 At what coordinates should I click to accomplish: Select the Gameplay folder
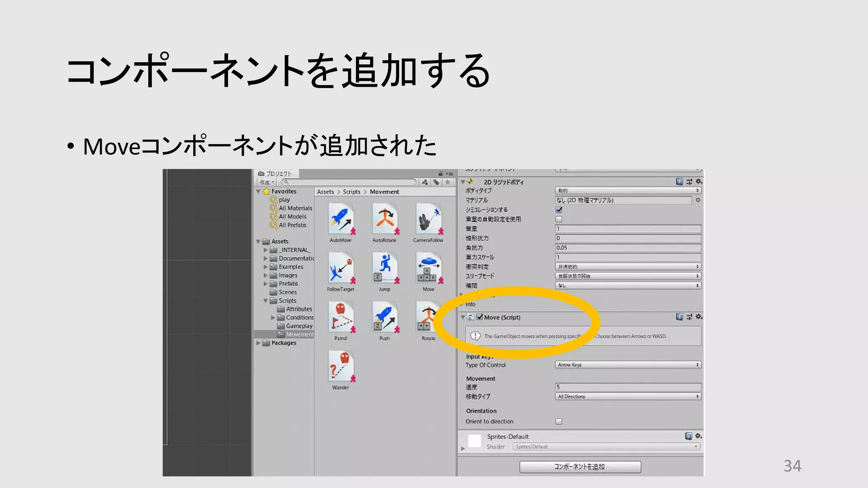299,326
